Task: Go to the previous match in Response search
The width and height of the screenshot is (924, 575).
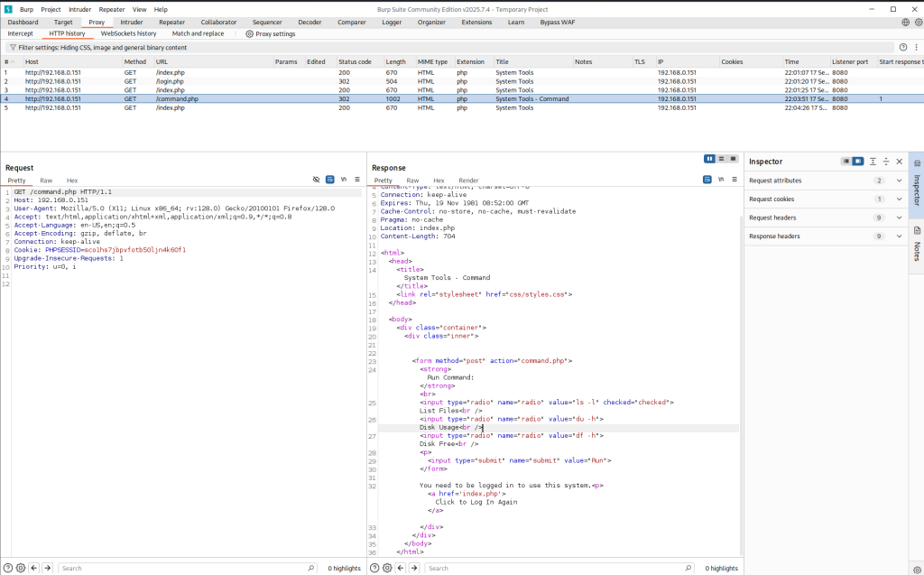Action: pos(400,568)
